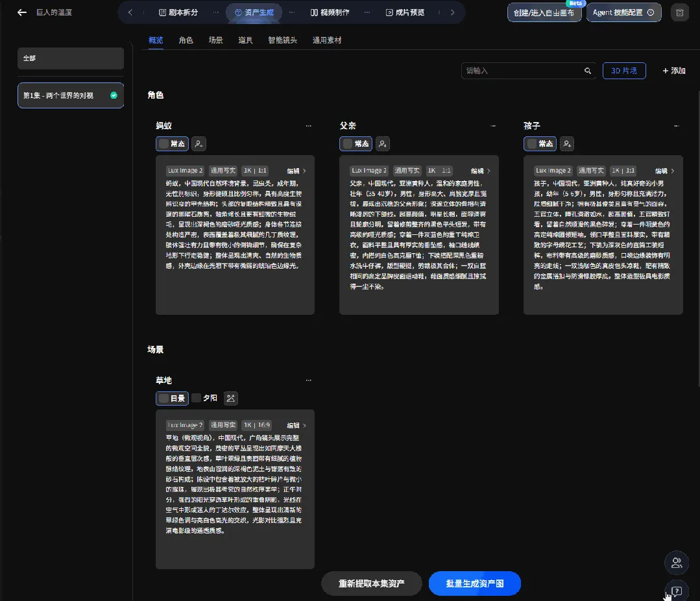Focus the 请输入 search field
Image resolution: width=700 pixels, height=601 pixels.
click(522, 71)
